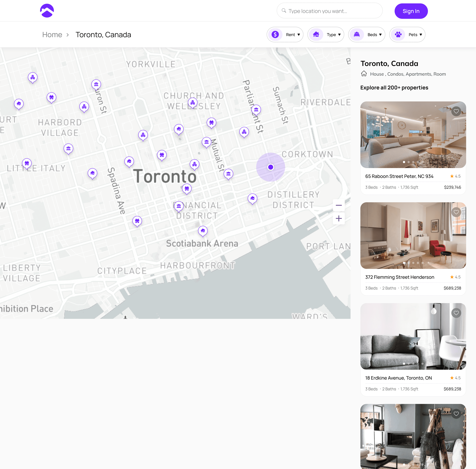Image resolution: width=476 pixels, height=469 pixels.
Task: Open the Rent filter dropdown
Action: pyautogui.click(x=285, y=35)
